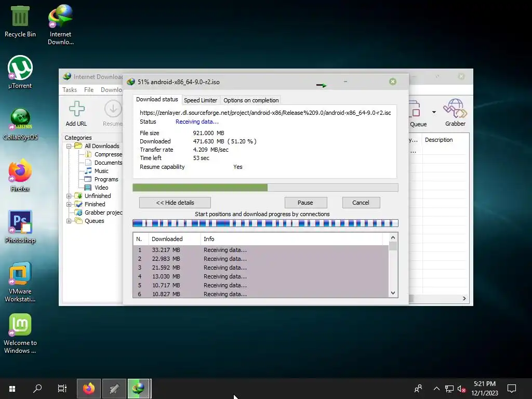Screen dimensions: 532x399
Task: Click the Downloaded column header
Action: point(175,239)
